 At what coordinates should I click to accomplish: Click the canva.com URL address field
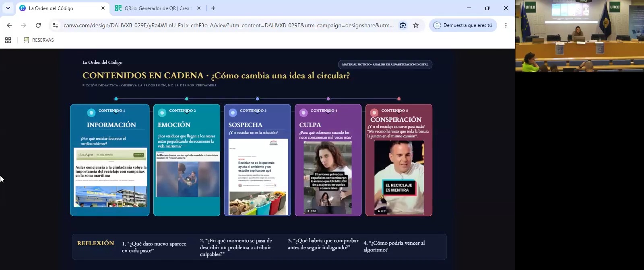[228, 25]
